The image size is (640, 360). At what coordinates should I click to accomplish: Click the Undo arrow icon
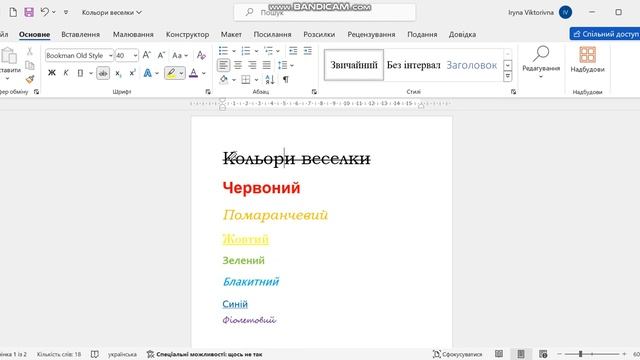click(x=45, y=12)
